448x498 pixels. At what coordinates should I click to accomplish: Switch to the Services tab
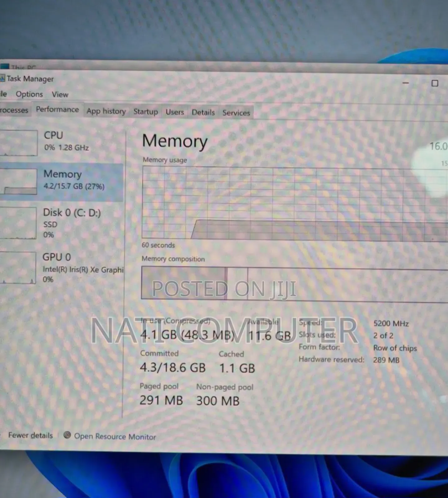pyautogui.click(x=236, y=113)
